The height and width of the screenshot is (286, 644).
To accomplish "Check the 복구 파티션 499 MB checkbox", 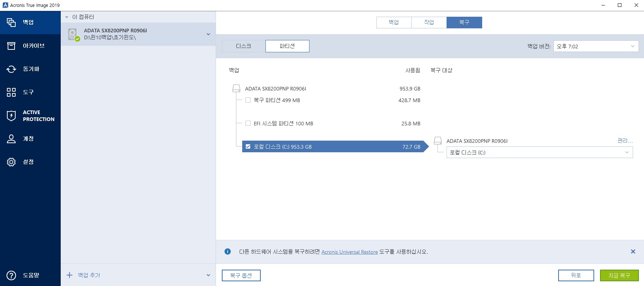I will click(x=248, y=100).
